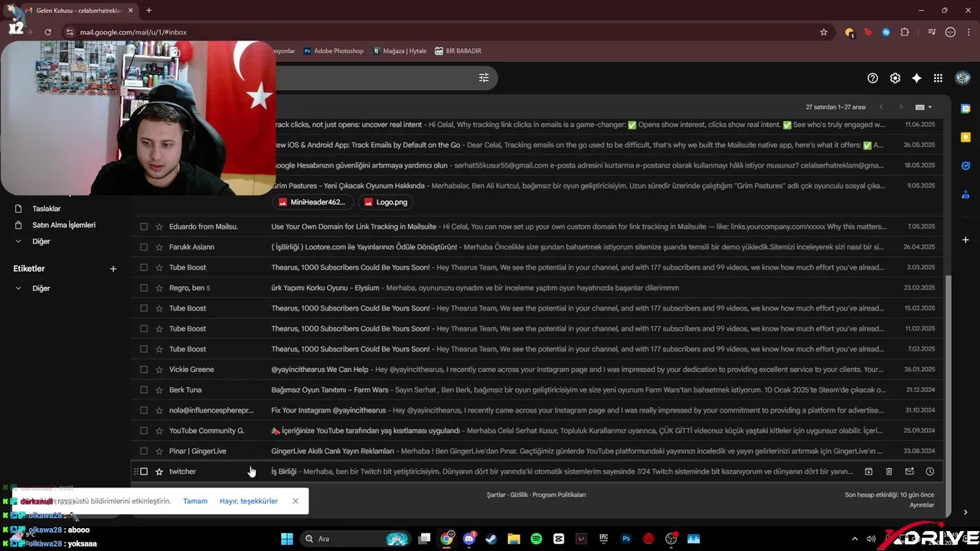Screen dimensions: 980x551
Task: Star the Pınar | GingerLive email
Action: click(x=159, y=451)
